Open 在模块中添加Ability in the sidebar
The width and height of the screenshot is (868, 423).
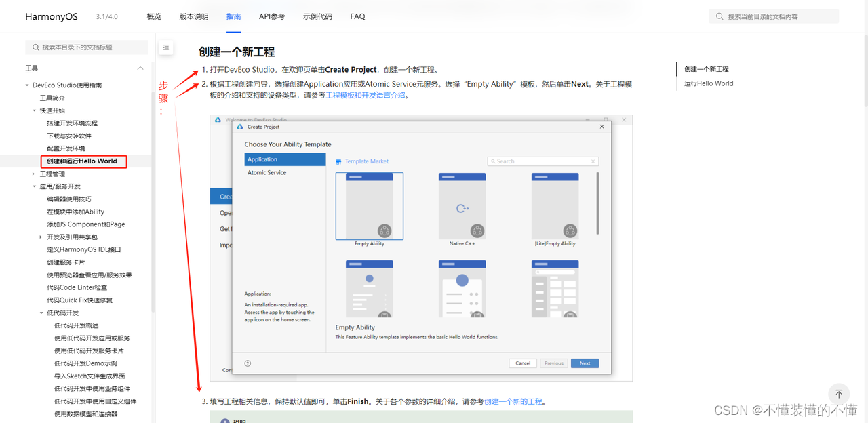pyautogui.click(x=75, y=212)
